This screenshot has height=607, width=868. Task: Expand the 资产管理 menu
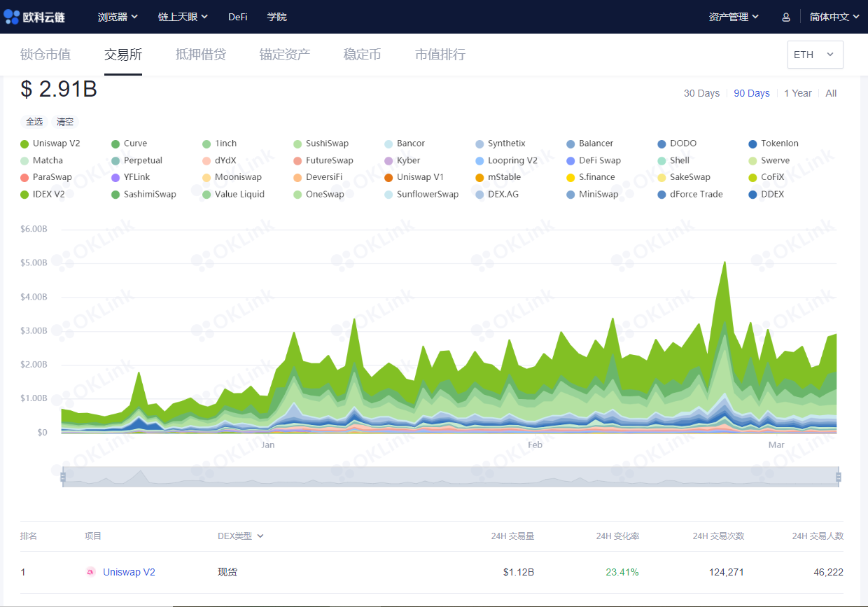[734, 17]
